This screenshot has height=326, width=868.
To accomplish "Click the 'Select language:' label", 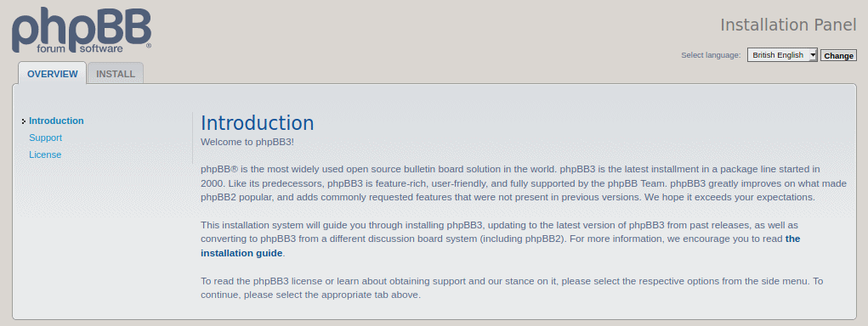I will click(711, 55).
